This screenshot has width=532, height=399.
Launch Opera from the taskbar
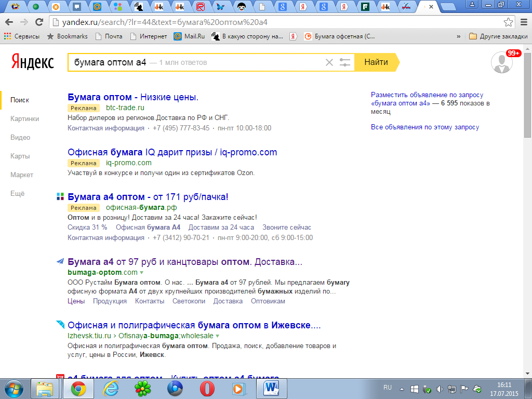(x=207, y=389)
